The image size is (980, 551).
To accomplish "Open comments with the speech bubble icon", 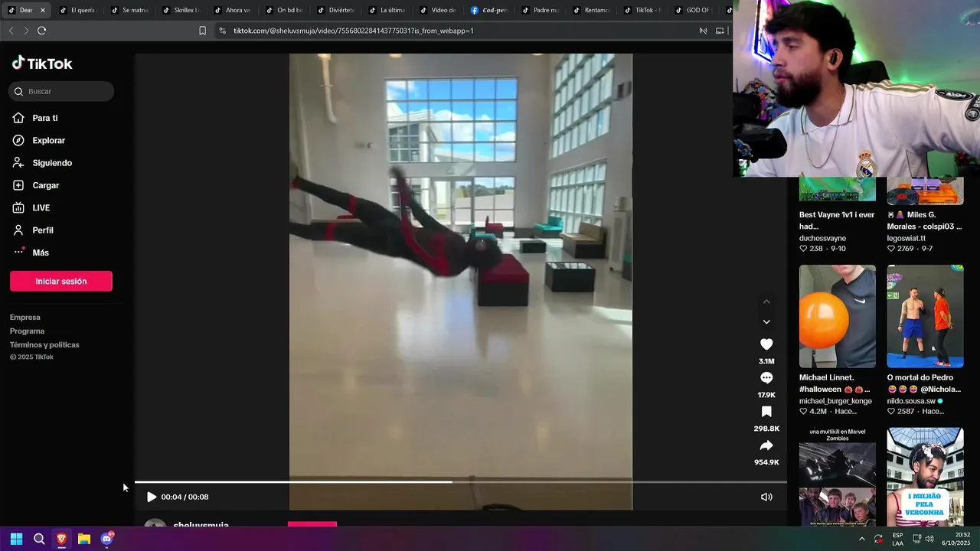I will [x=766, y=378].
